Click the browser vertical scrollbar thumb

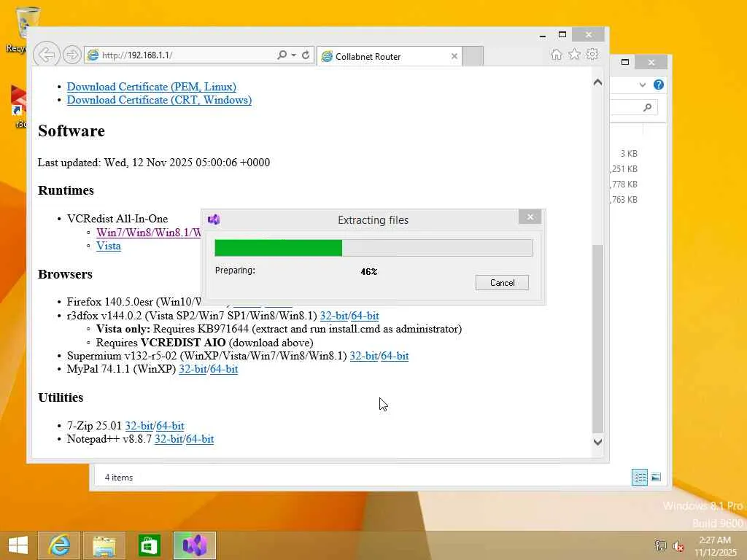pos(597,338)
